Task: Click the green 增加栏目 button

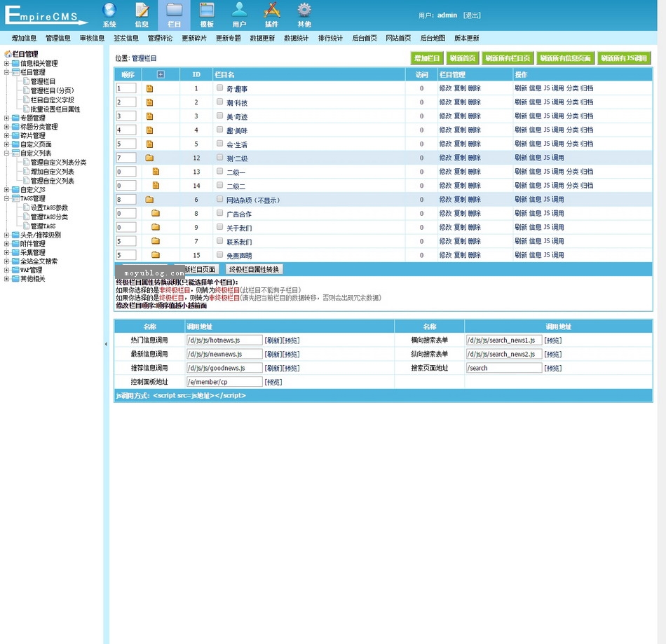Action: click(x=427, y=58)
